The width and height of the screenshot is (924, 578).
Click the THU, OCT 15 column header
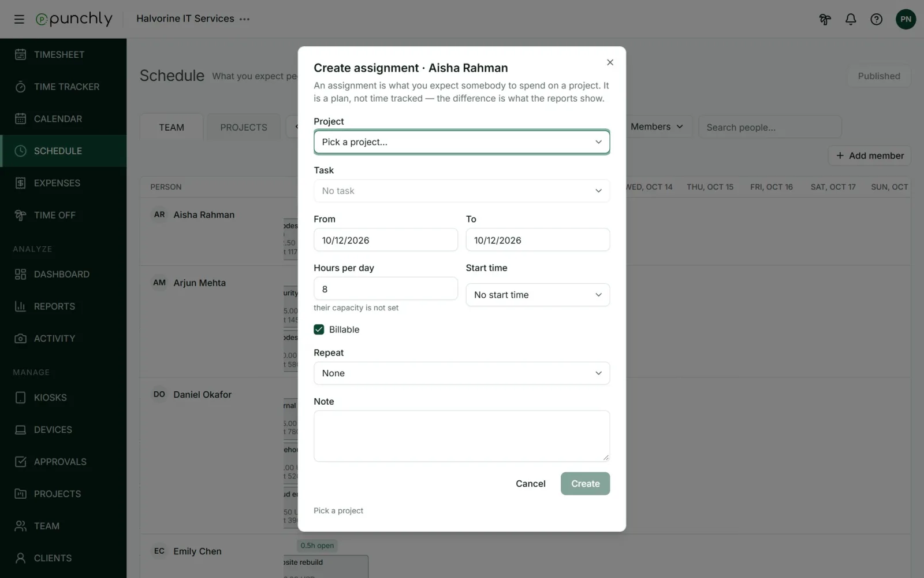710,187
